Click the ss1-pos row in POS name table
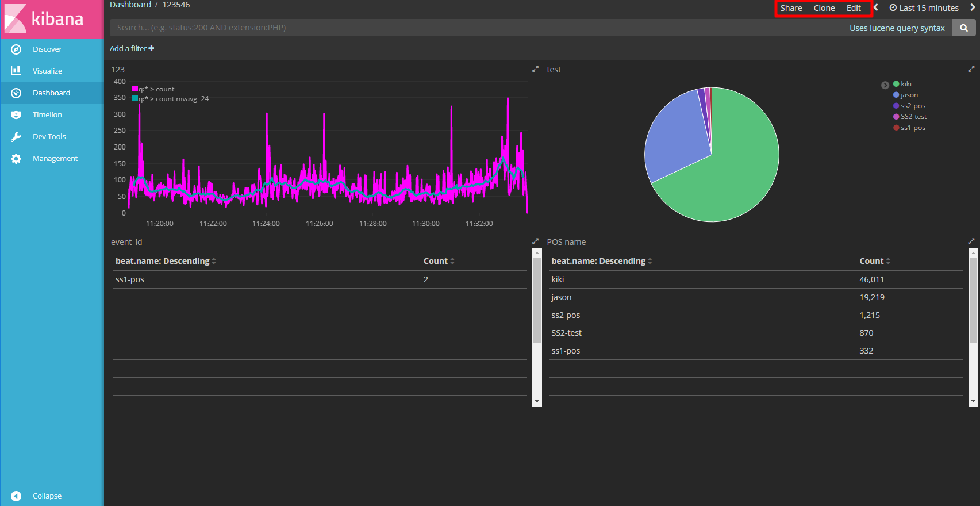This screenshot has width=980, height=506. (x=756, y=351)
